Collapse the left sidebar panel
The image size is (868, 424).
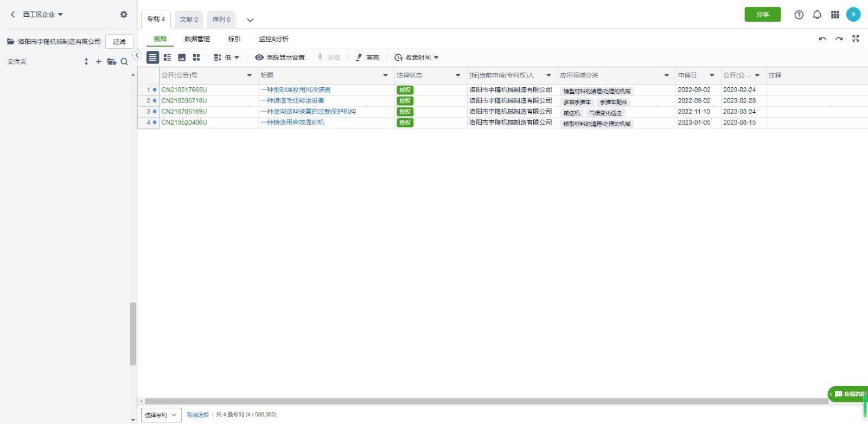(137, 55)
